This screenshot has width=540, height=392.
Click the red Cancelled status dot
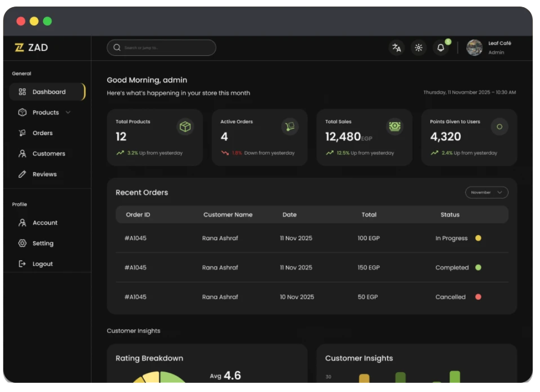tap(478, 297)
